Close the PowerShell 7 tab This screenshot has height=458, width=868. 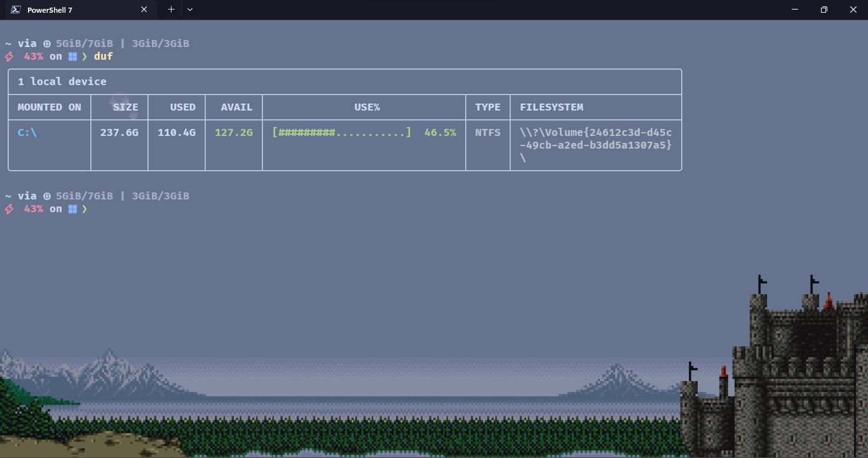point(144,10)
